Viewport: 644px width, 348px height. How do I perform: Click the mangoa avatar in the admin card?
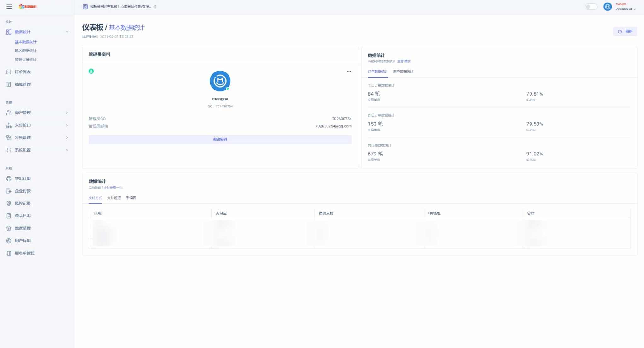(220, 81)
